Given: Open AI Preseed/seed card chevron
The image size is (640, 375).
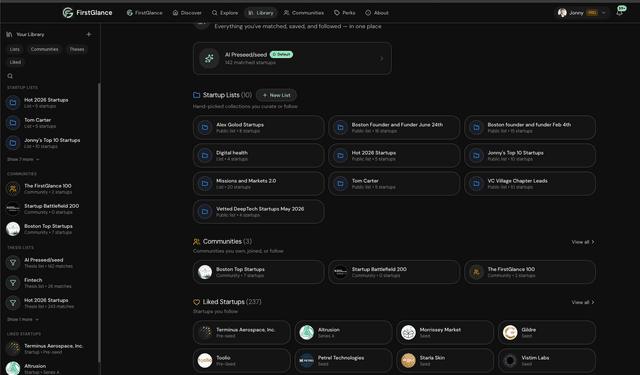Looking at the screenshot, I should click(382, 58).
